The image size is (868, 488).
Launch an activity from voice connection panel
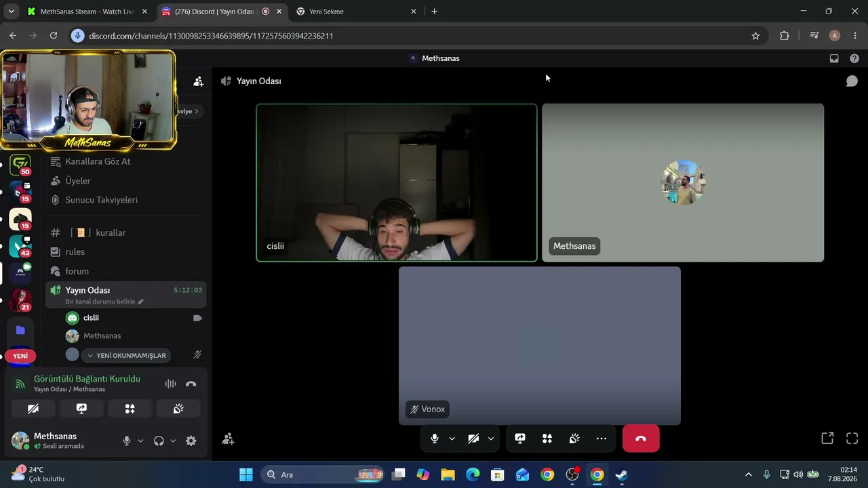pos(130,409)
